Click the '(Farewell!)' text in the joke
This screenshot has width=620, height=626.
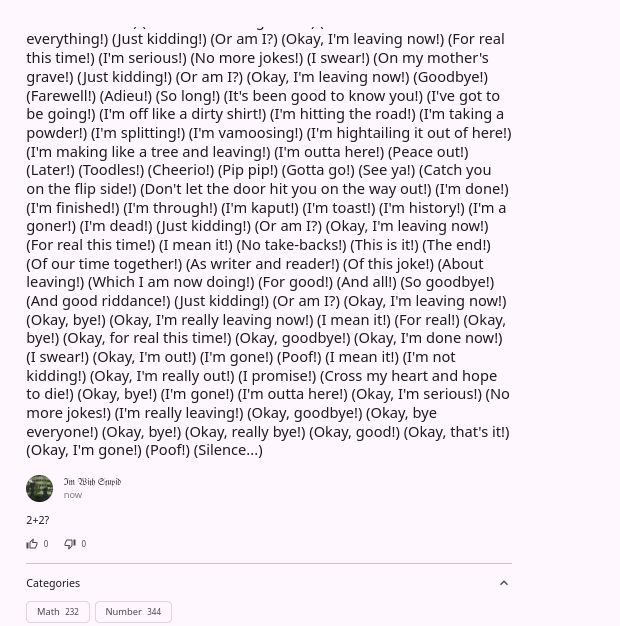[x=61, y=95]
